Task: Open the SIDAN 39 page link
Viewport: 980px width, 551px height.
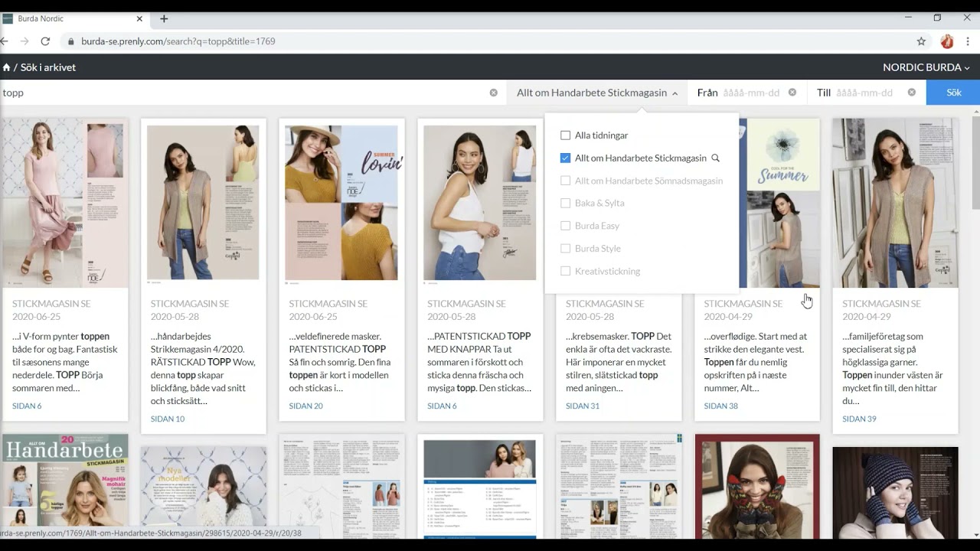Action: coord(860,419)
